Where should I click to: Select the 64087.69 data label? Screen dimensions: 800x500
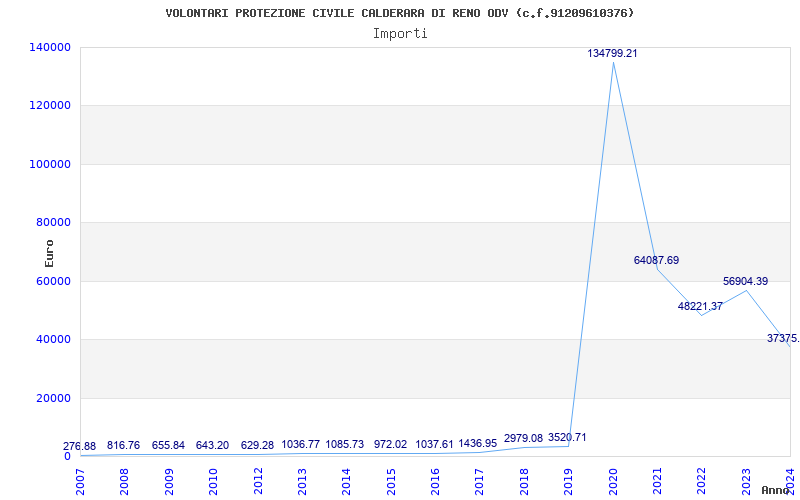coord(656,260)
